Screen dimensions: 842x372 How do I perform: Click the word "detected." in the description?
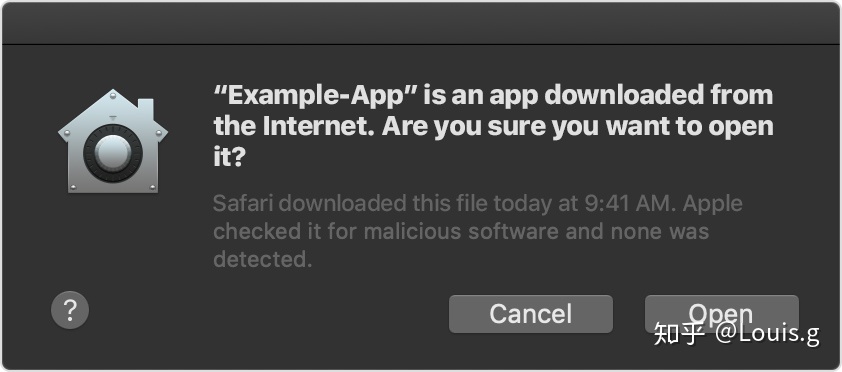263,259
